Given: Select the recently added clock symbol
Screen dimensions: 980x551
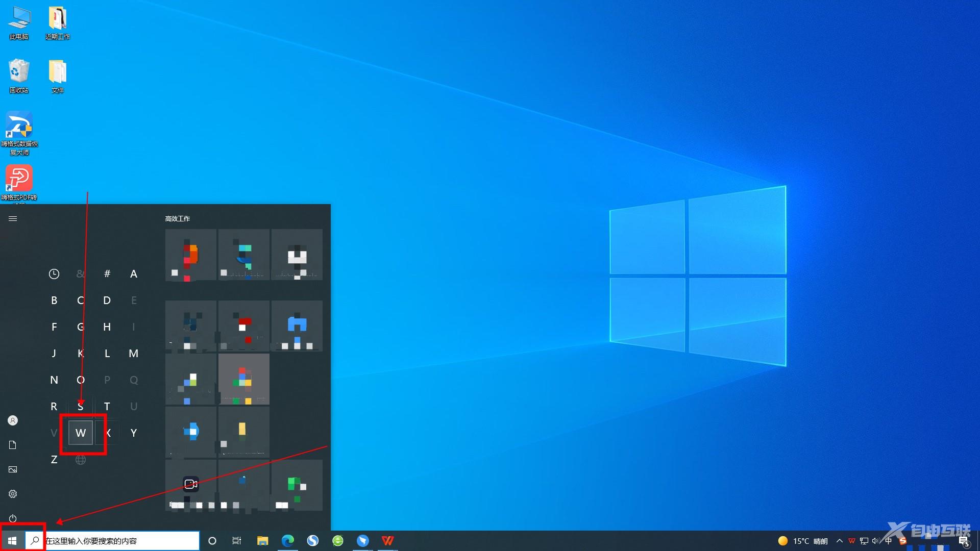Looking at the screenshot, I should [x=54, y=274].
